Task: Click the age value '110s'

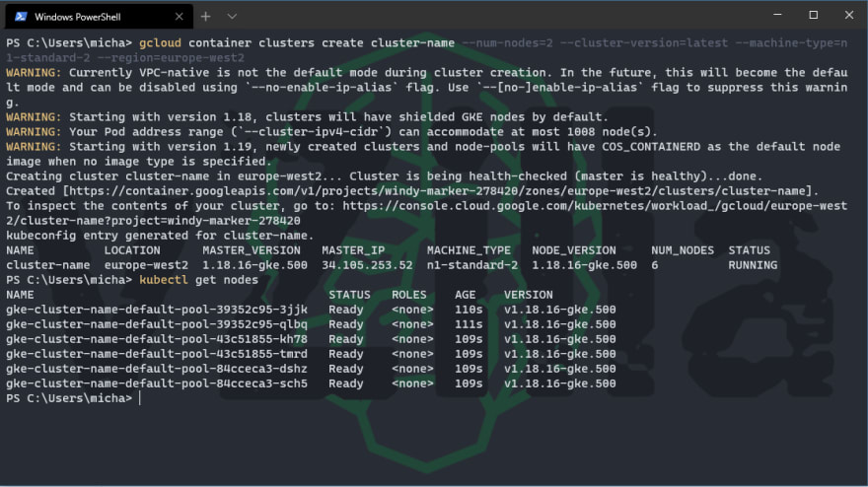Action: point(469,310)
